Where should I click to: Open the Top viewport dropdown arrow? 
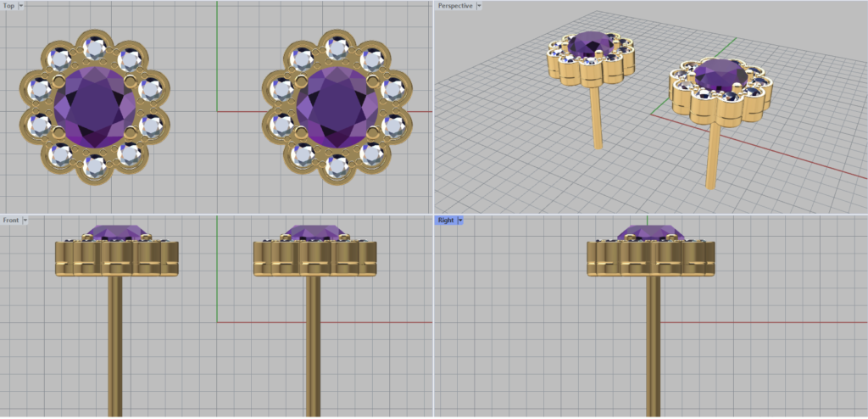21,6
